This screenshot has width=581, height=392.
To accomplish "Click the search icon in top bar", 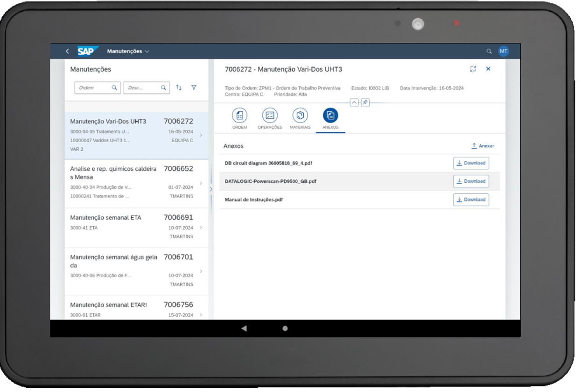I will pos(489,51).
